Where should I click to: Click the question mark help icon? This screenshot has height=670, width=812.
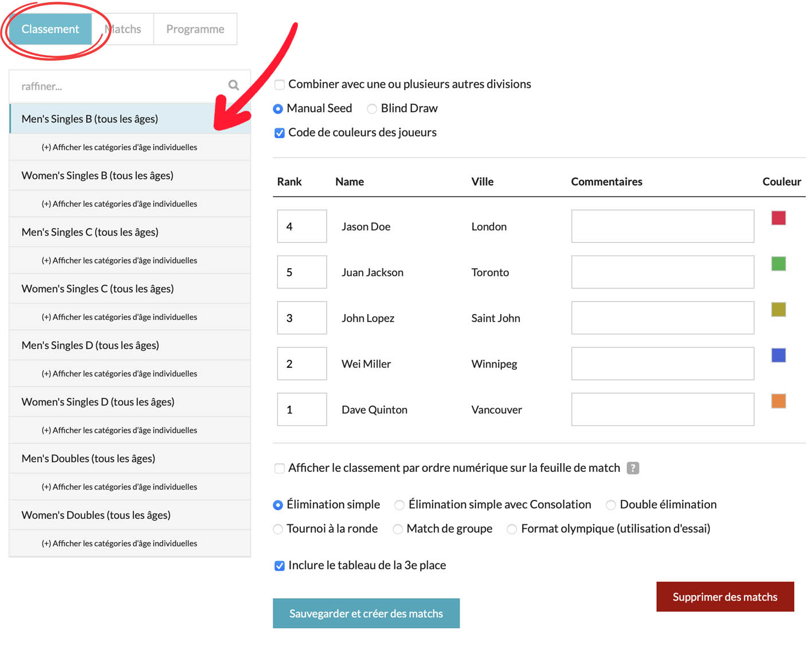[x=633, y=468]
